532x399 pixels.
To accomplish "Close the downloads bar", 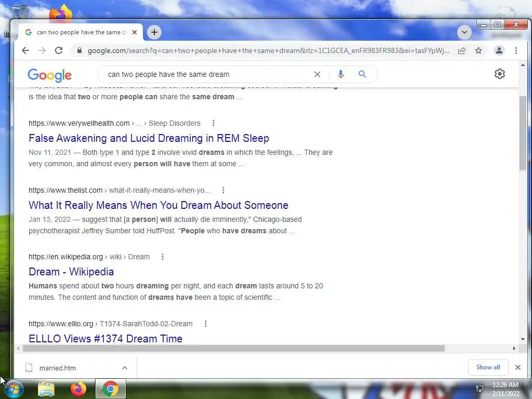I will click(x=518, y=367).
